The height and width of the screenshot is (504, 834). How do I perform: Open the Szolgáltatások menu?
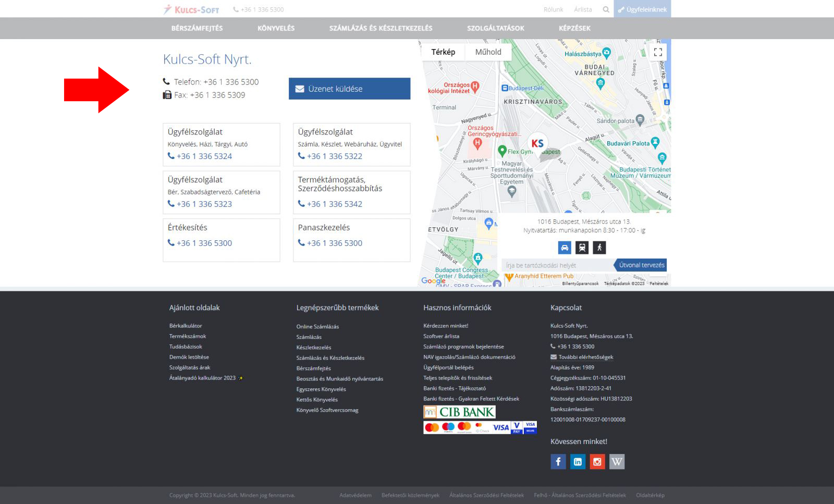496,28
